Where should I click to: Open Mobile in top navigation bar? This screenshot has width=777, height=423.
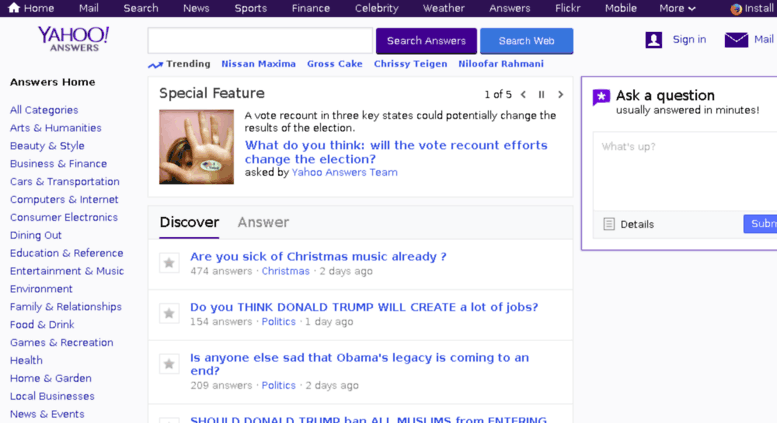(x=620, y=8)
